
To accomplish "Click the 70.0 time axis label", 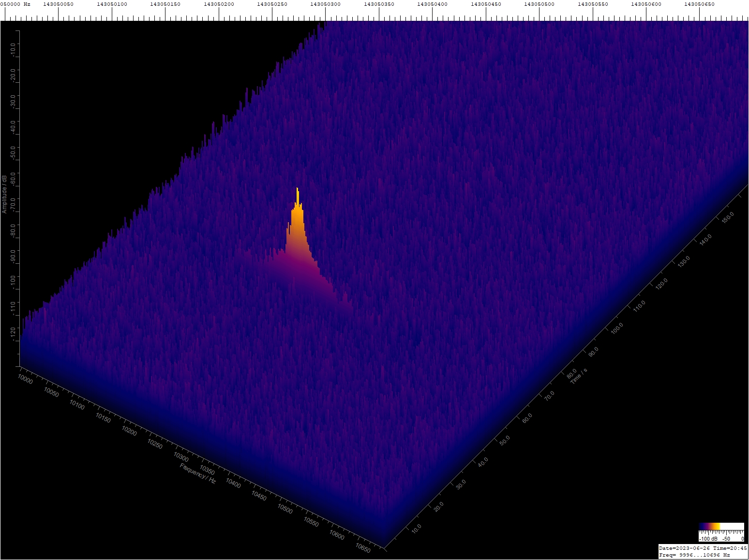I will pos(550,395).
